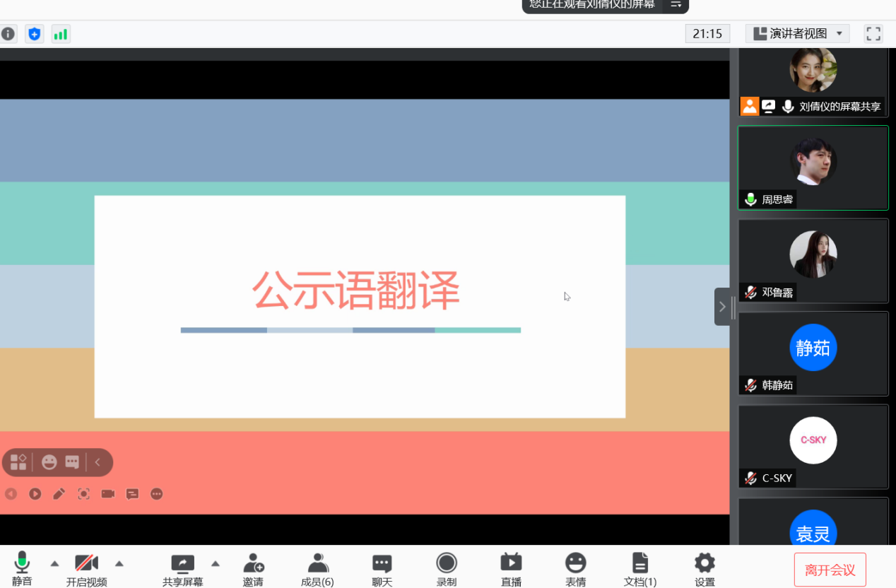This screenshot has height=588, width=896.
Task: Check the green network signal icon
Action: pyautogui.click(x=61, y=34)
